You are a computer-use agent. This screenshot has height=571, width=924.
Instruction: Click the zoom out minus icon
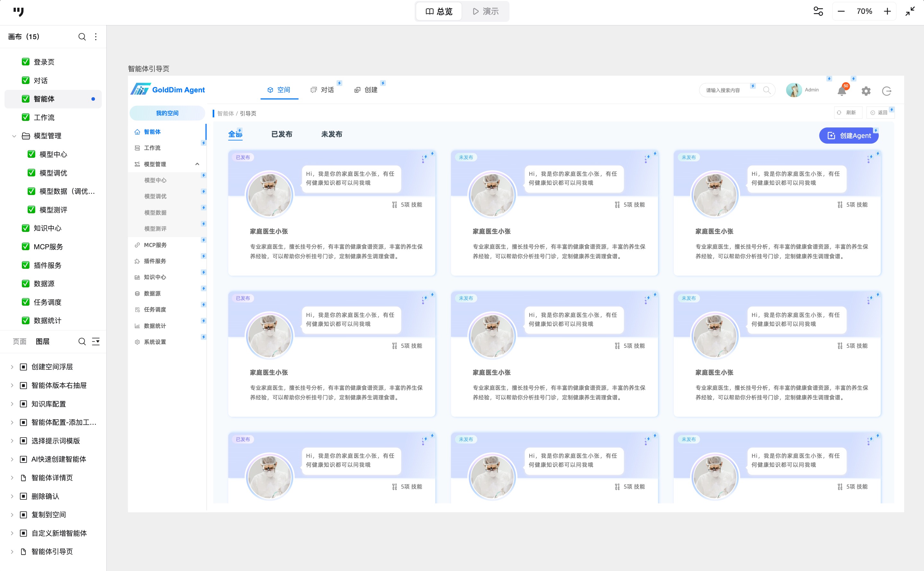(x=841, y=11)
